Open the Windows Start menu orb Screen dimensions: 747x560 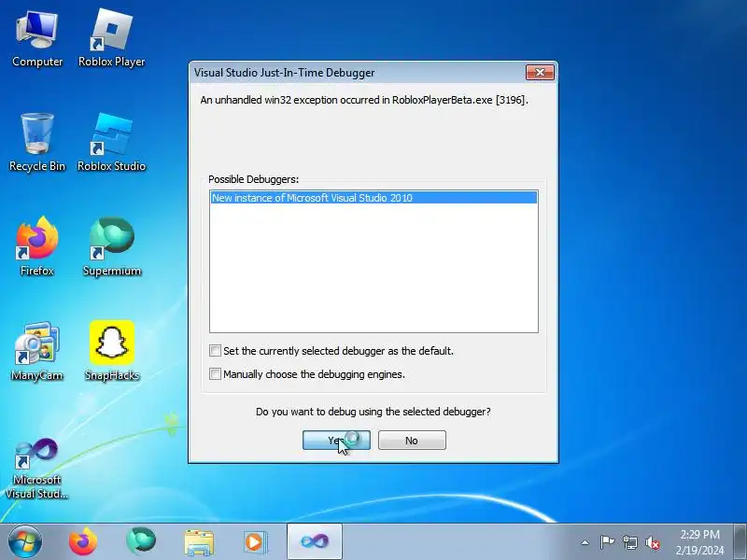click(x=25, y=541)
